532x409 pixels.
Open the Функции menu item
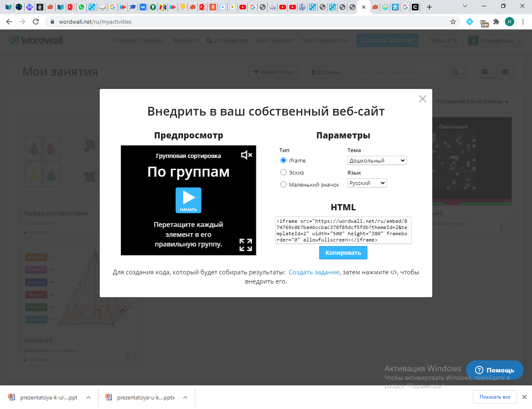click(x=186, y=40)
